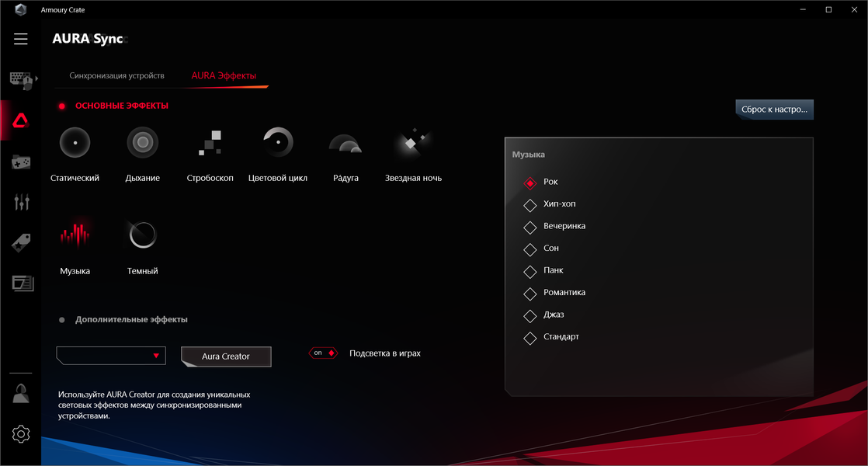Launch Aura Creator button
Viewport: 868px width, 466px height.
click(226, 356)
